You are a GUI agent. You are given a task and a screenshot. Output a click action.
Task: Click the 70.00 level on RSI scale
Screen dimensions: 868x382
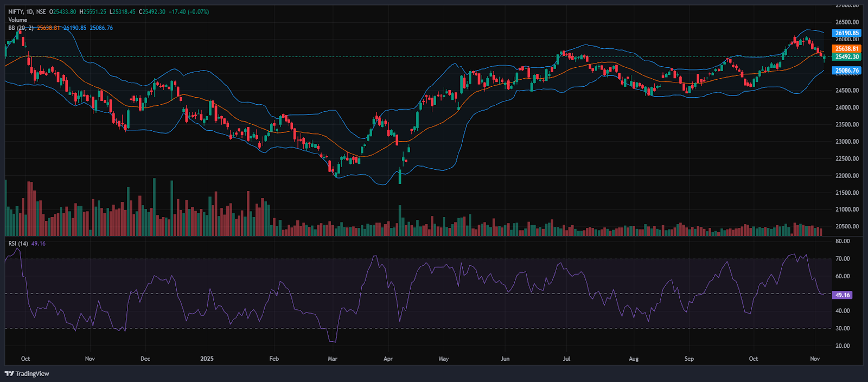843,259
